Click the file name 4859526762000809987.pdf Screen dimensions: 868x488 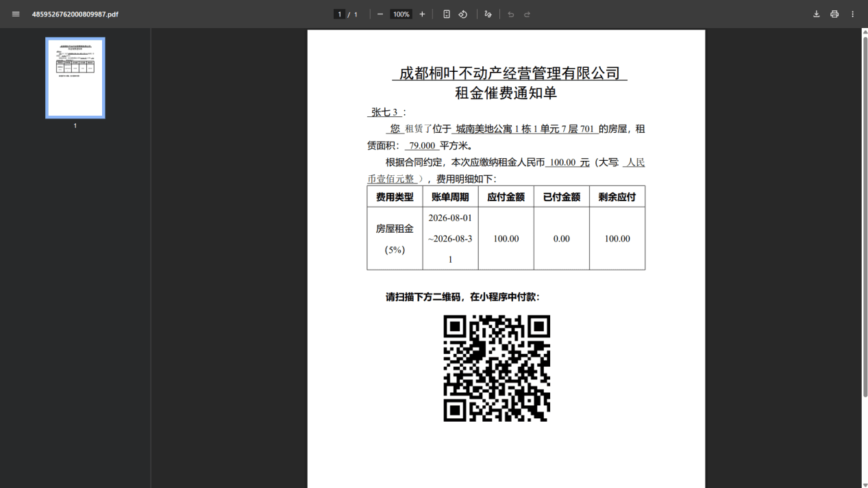pos(75,14)
